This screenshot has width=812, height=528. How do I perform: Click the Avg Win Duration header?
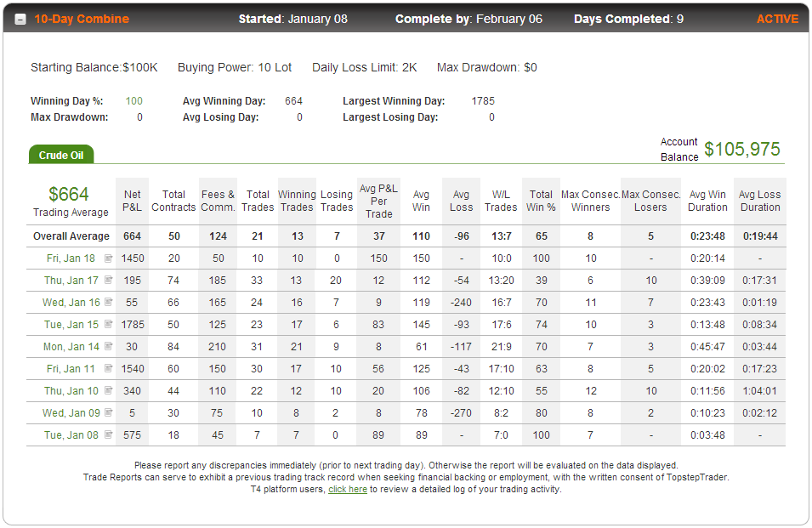pyautogui.click(x=707, y=201)
